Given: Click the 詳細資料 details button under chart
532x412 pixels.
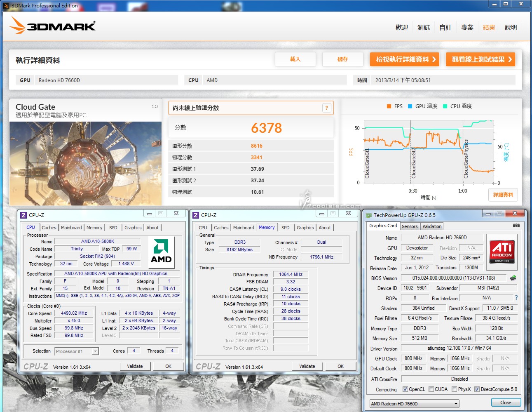Looking at the screenshot, I should pyautogui.click(x=503, y=195).
